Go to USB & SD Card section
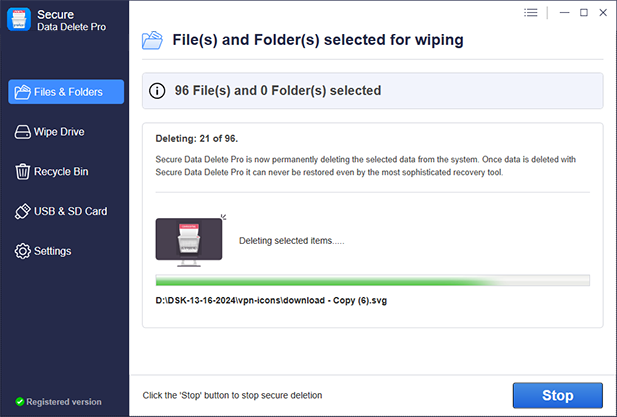 (x=70, y=212)
